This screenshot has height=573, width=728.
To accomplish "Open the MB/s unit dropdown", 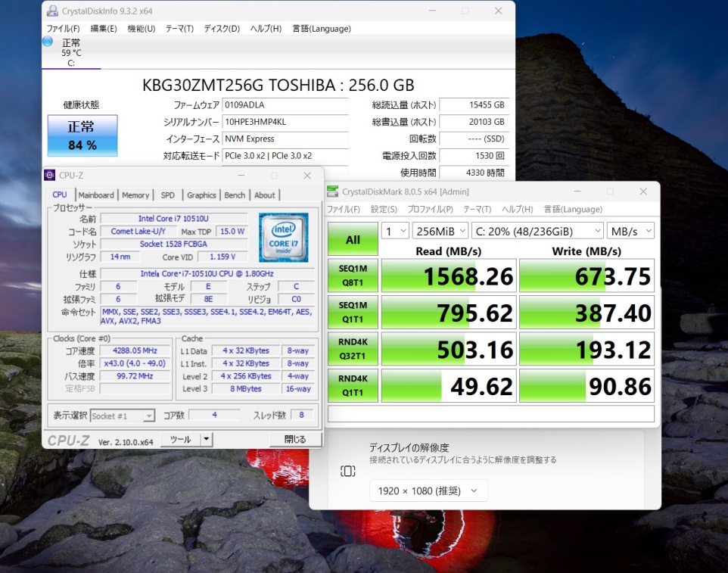I will point(630,231).
